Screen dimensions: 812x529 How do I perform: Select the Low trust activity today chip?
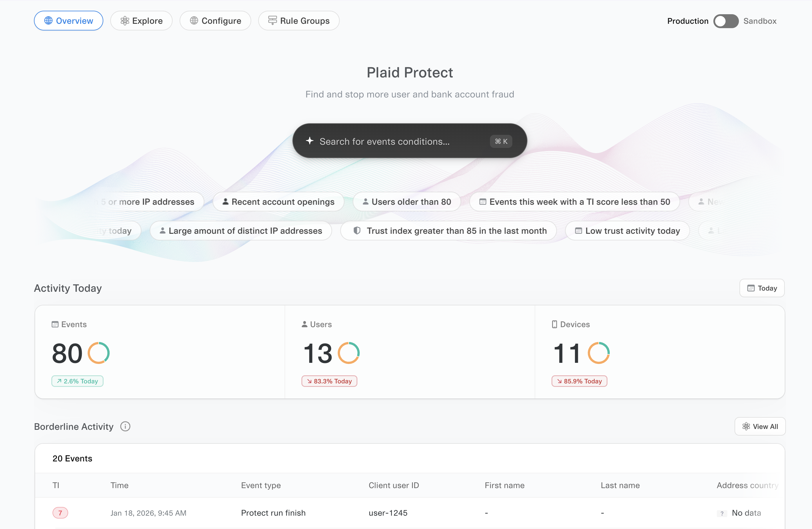click(627, 231)
